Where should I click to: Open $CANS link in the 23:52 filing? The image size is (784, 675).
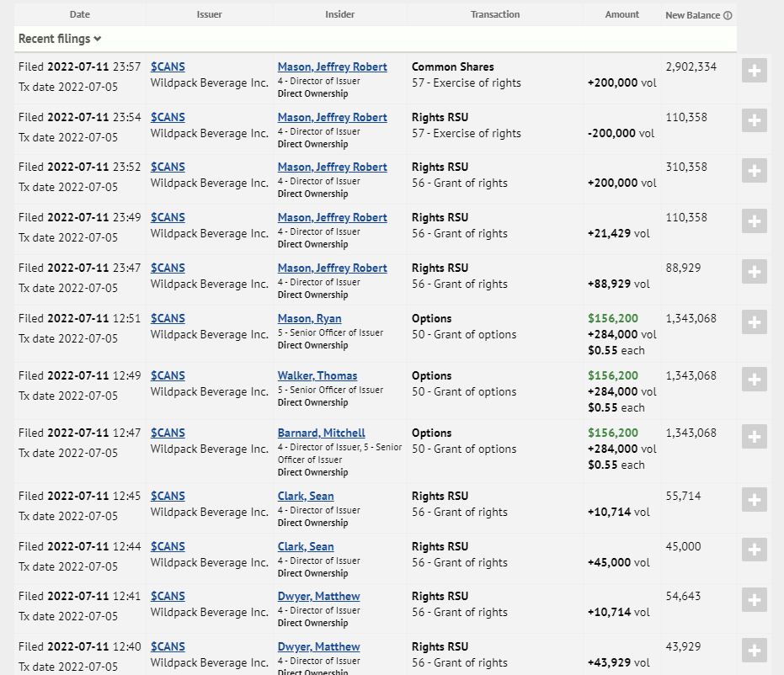click(168, 167)
